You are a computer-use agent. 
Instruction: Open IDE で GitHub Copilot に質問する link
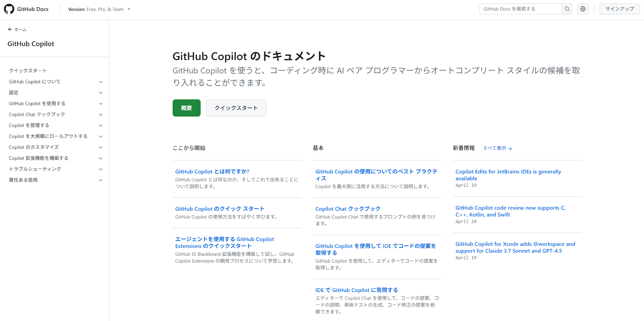tap(357, 290)
